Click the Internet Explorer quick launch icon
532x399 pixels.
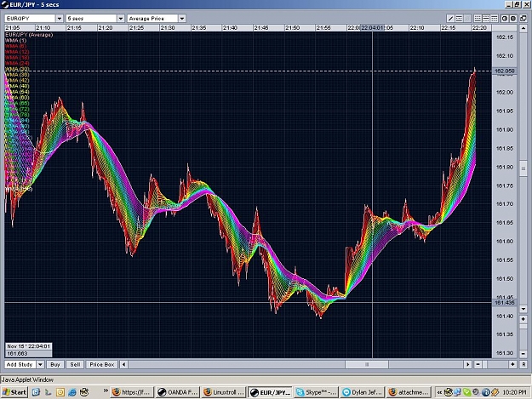coord(72,392)
